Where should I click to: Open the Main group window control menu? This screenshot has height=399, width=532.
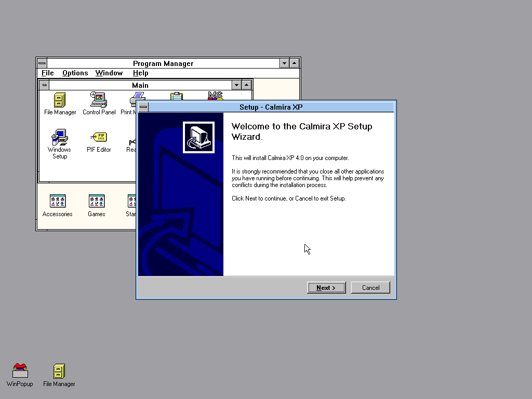pos(45,85)
